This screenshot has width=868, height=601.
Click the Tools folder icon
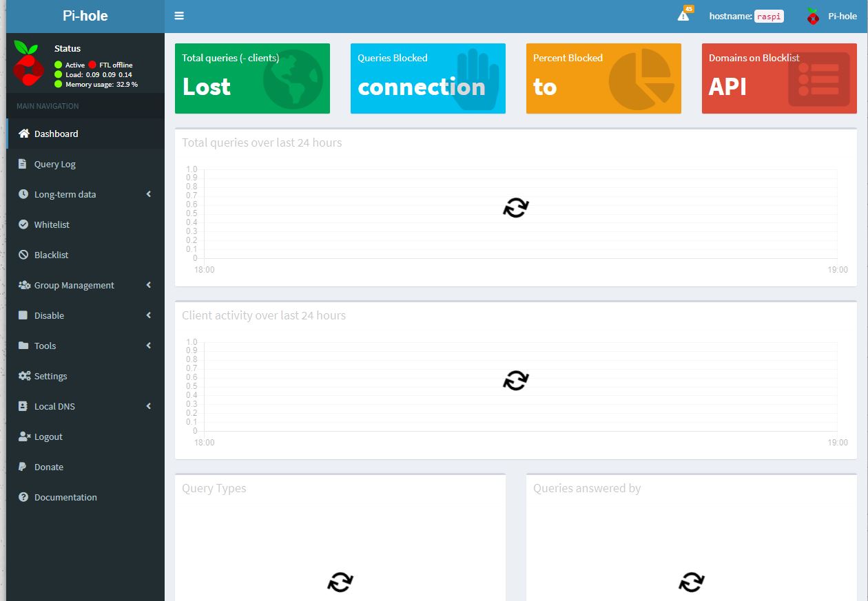pyautogui.click(x=23, y=346)
